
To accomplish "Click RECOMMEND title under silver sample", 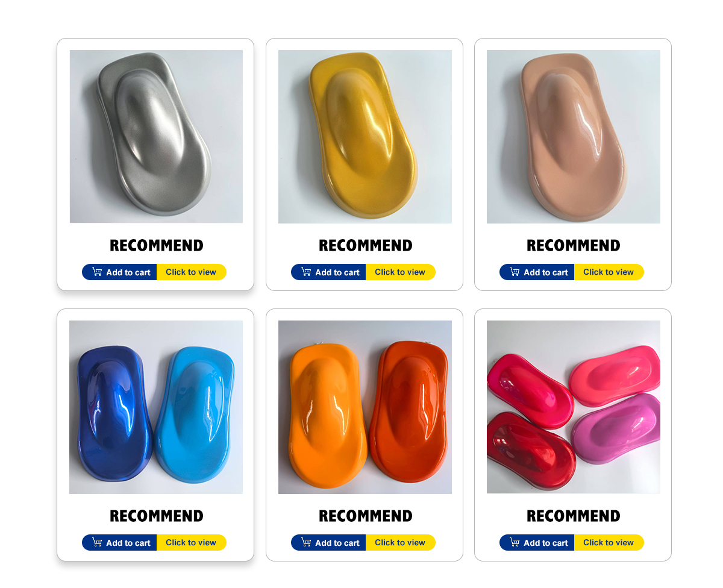I will pyautogui.click(x=157, y=246).
